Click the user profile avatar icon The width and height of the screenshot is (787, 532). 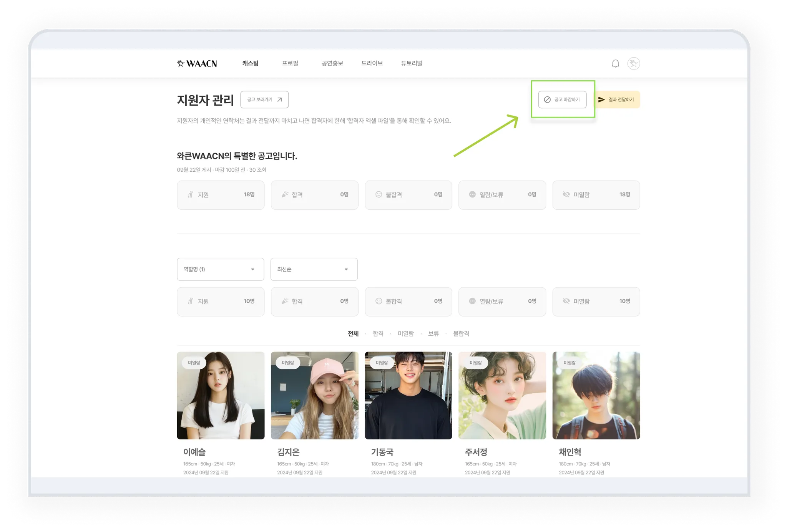click(633, 63)
